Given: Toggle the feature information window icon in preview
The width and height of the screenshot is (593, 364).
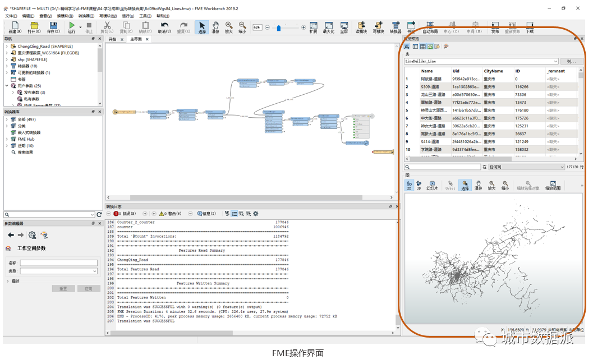Looking at the screenshot, I should tap(437, 47).
